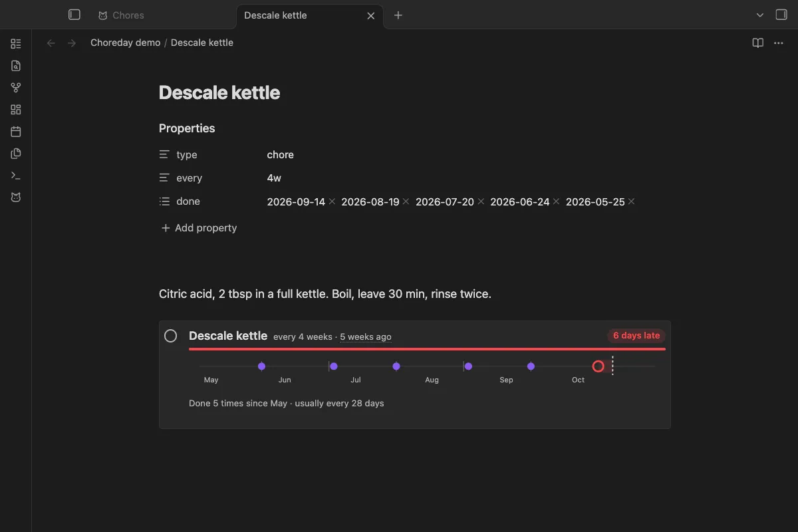The width and height of the screenshot is (798, 532).
Task: Click the 2026-05-25 date value
Action: [595, 201]
